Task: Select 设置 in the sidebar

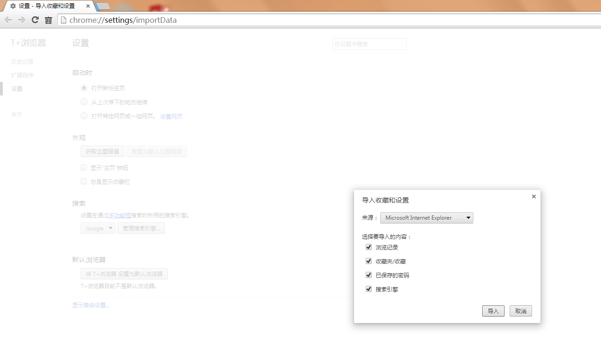Action: tap(17, 88)
